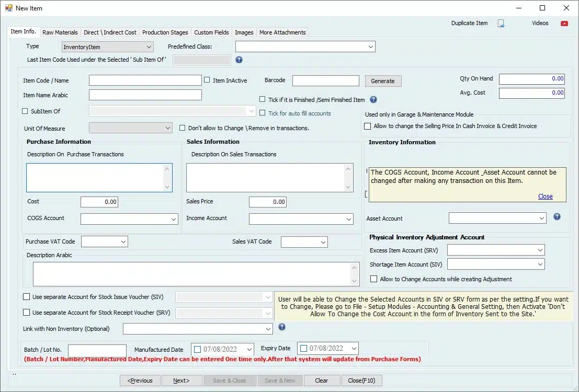Click the Duplicate Item label
The image size is (579, 392).
[x=469, y=23]
